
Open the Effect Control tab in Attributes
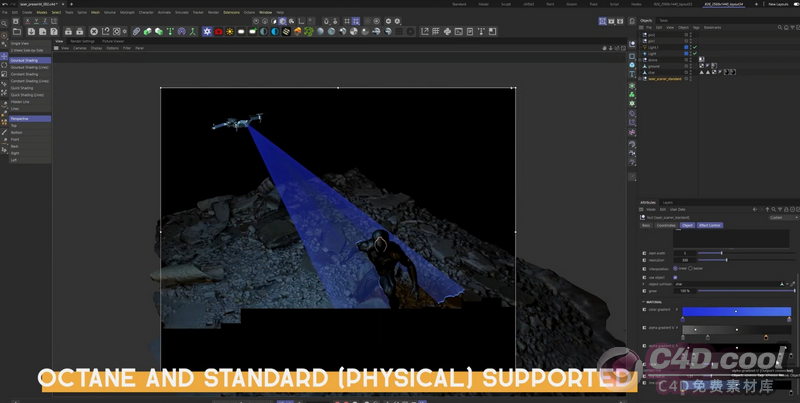710,225
